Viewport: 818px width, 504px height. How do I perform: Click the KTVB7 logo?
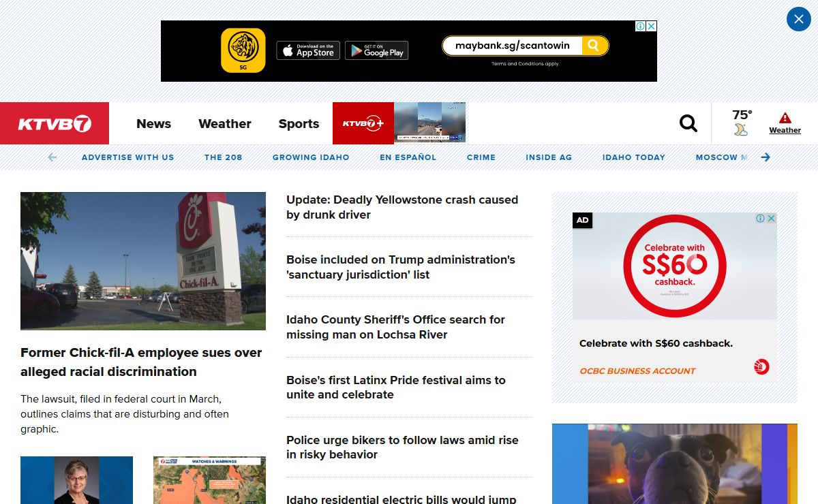point(55,123)
